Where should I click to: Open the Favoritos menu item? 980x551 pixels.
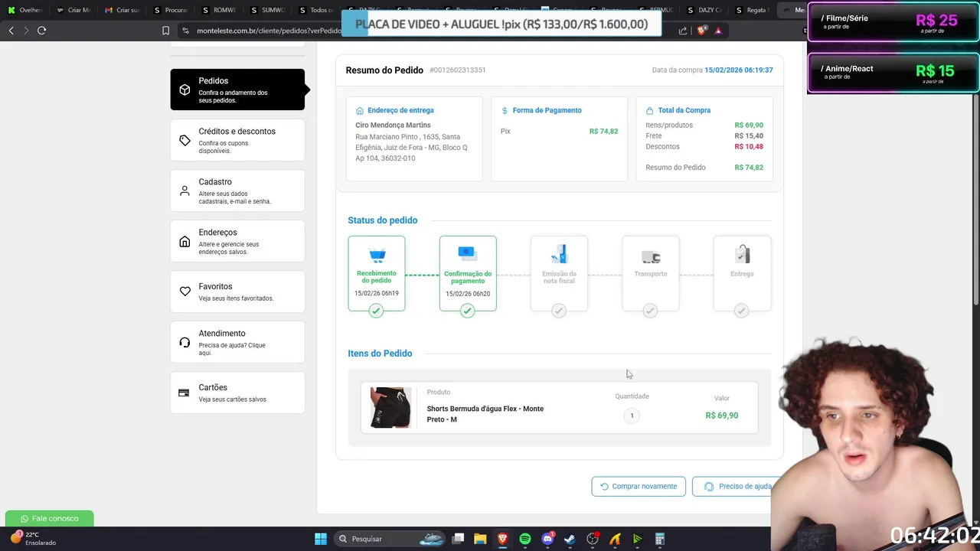tap(237, 292)
